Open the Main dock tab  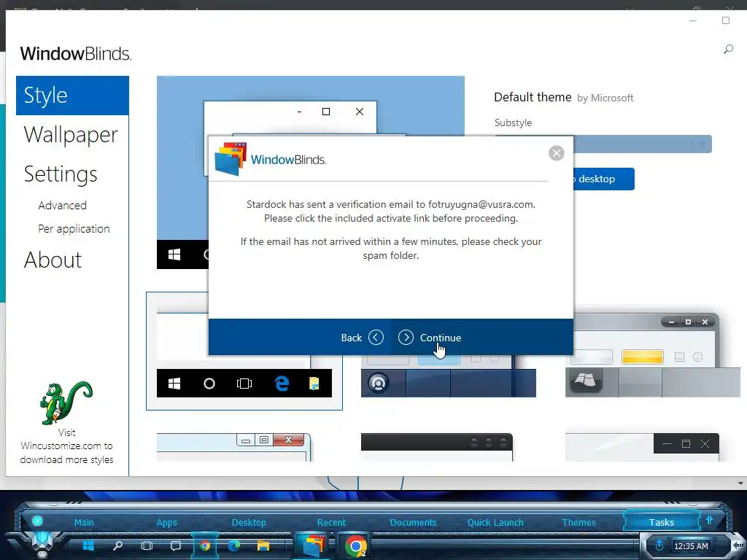84,522
